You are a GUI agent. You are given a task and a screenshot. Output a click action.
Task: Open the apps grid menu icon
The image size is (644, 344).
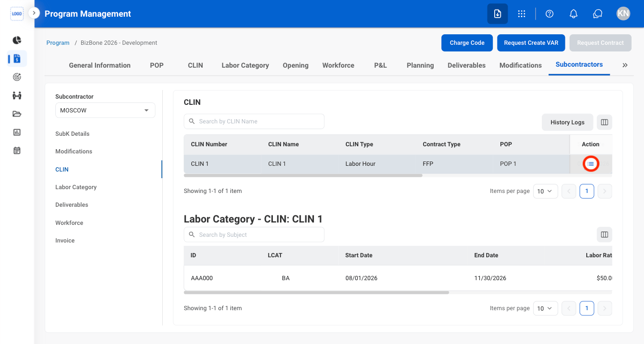tap(521, 14)
